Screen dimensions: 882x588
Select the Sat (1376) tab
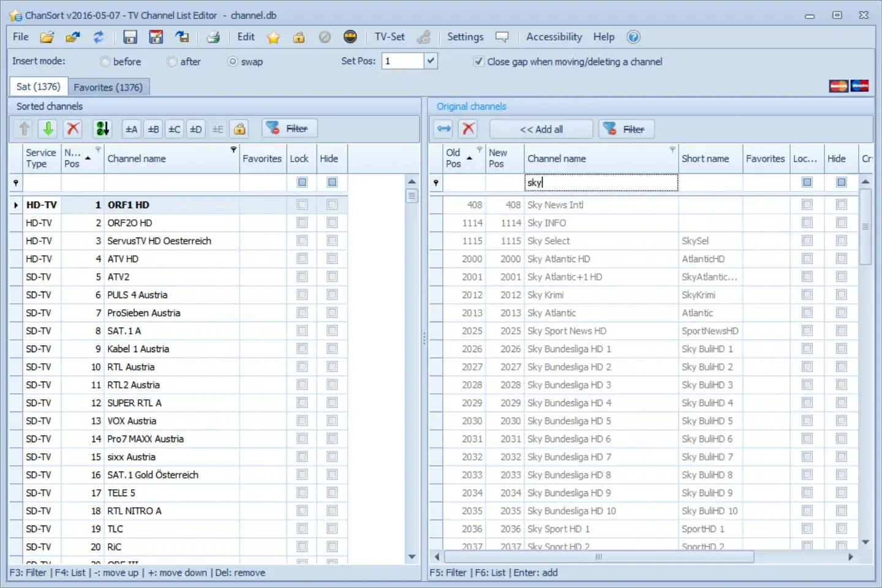click(x=38, y=86)
